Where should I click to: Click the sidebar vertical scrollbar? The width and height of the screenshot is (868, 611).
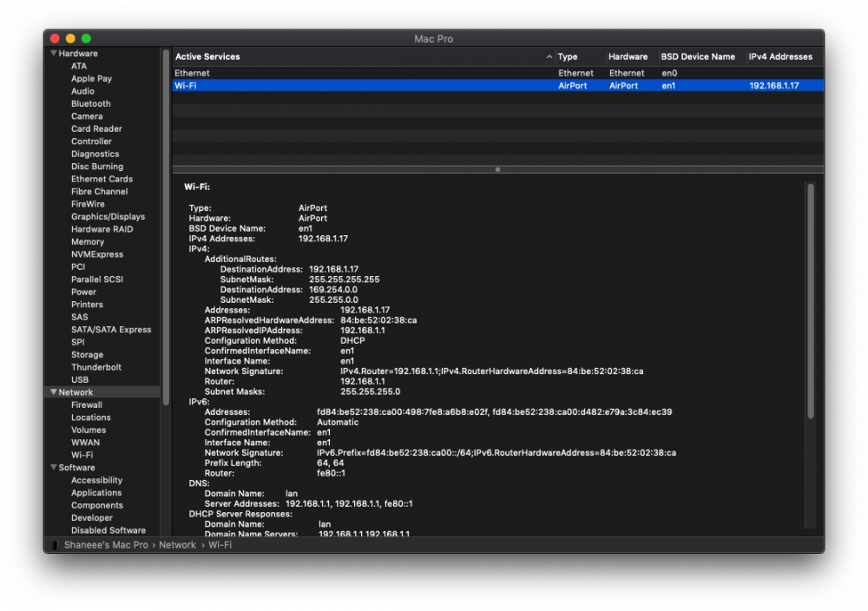[166, 227]
